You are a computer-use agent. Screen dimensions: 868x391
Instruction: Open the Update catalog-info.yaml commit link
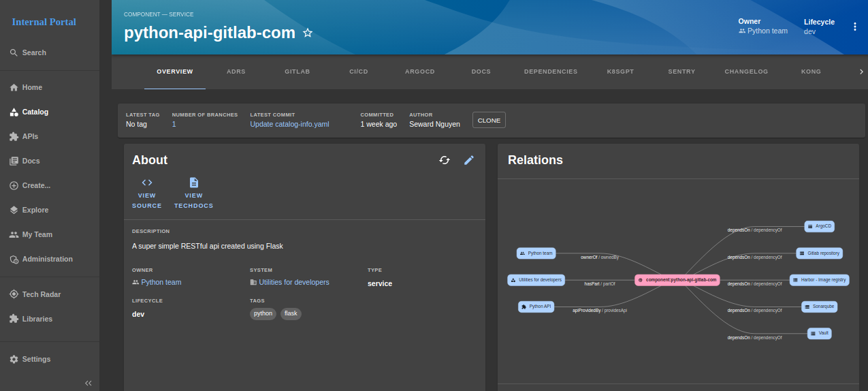pos(289,124)
